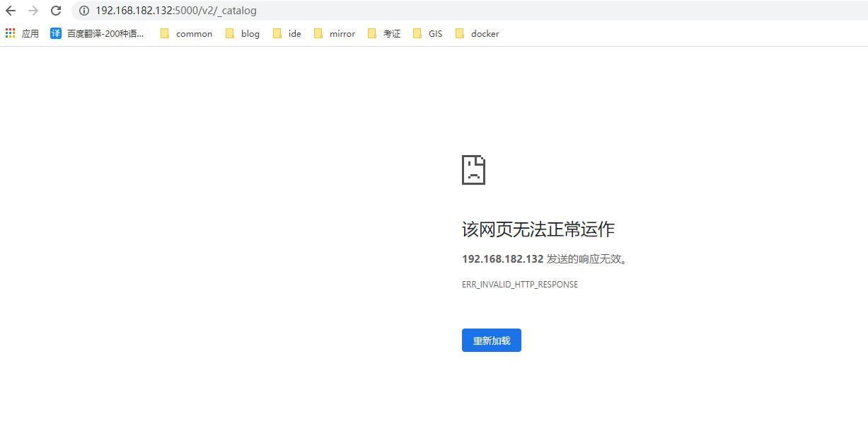Image resolution: width=868 pixels, height=422 pixels.
Task: Click the ERR_INVALID_HTTP_RESPONSE error text
Action: [x=519, y=284]
